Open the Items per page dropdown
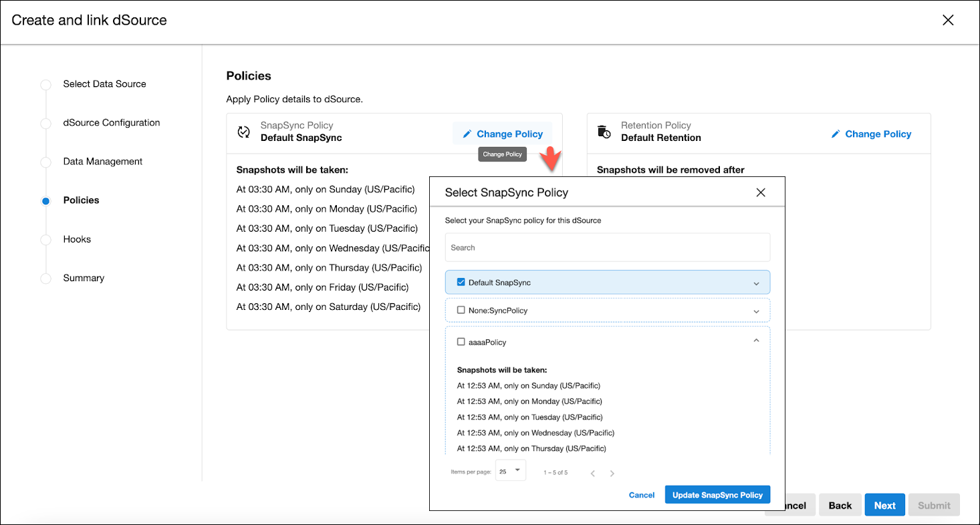The height and width of the screenshot is (525, 980). (511, 471)
